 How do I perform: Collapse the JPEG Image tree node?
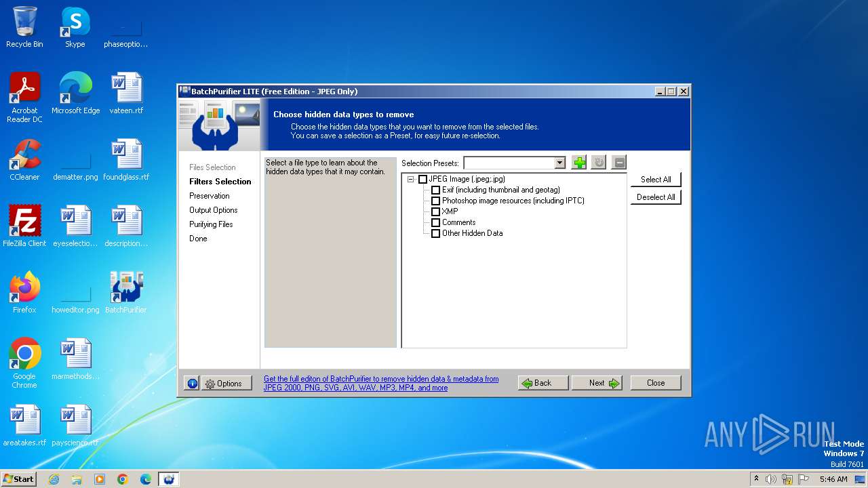411,180
